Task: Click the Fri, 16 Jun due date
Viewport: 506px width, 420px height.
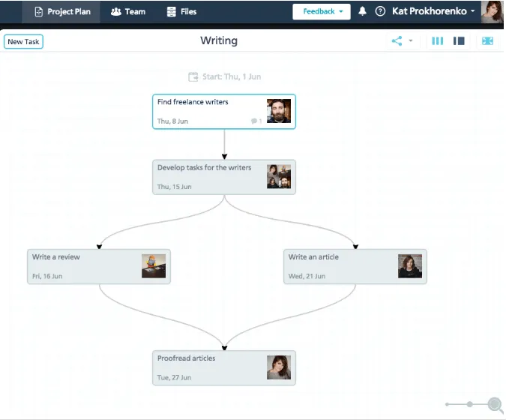Action: tap(47, 276)
